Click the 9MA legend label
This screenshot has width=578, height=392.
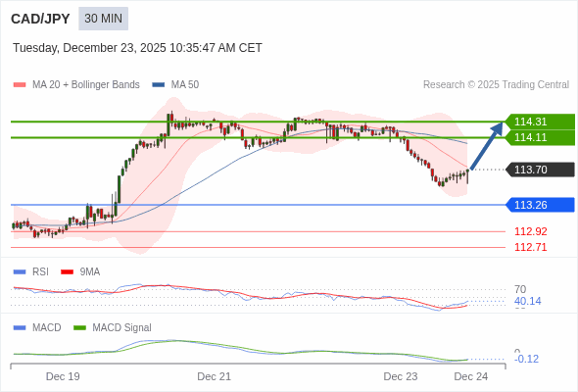90,272
